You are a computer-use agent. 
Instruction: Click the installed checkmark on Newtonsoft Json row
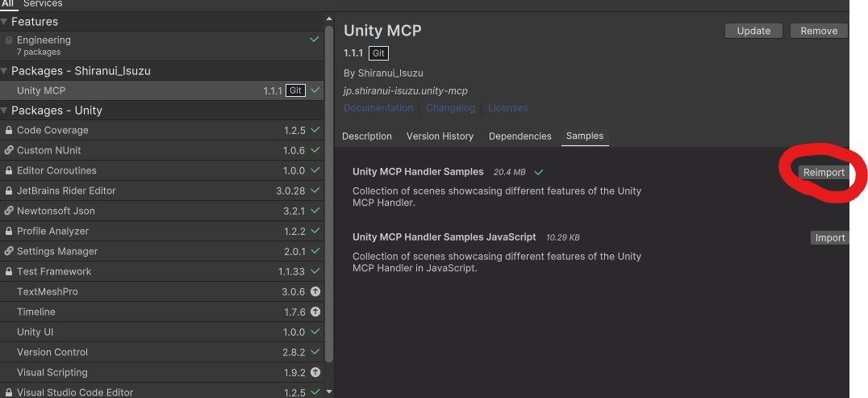click(315, 211)
